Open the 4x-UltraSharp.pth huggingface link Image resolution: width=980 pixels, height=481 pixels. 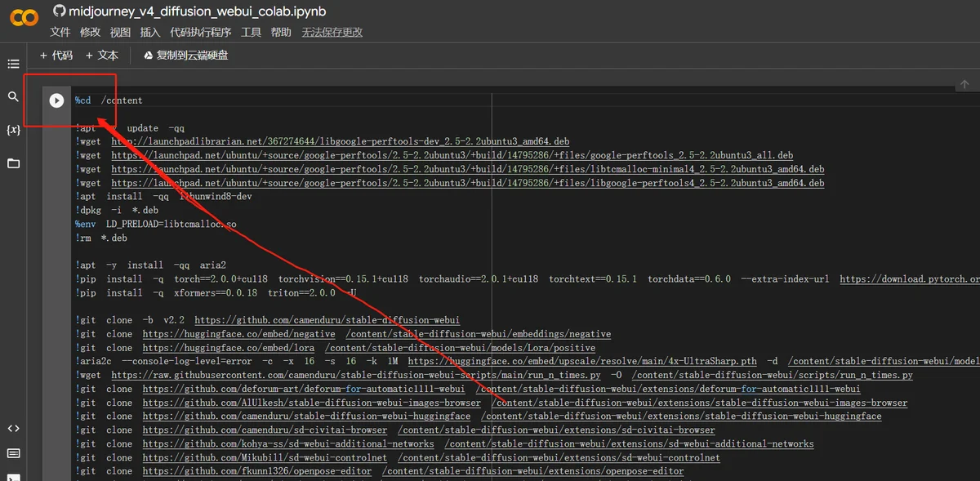582,361
